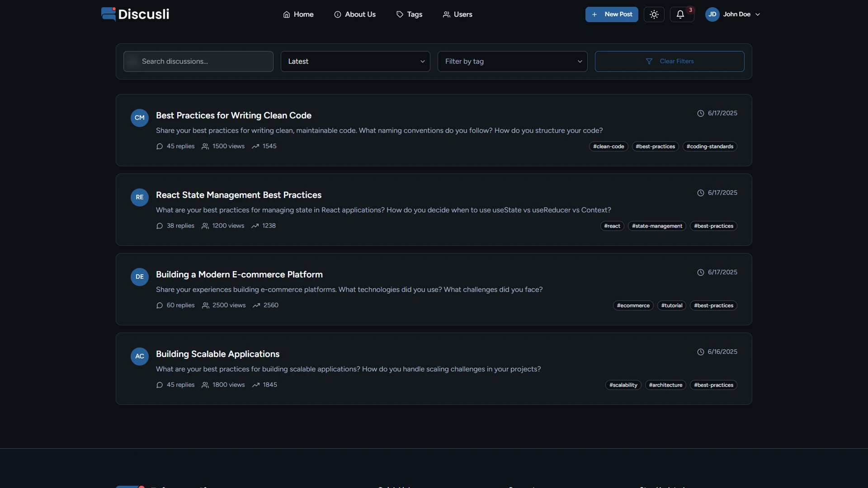This screenshot has height=488, width=868.
Task: Focus the Search discussions field
Action: tap(198, 61)
